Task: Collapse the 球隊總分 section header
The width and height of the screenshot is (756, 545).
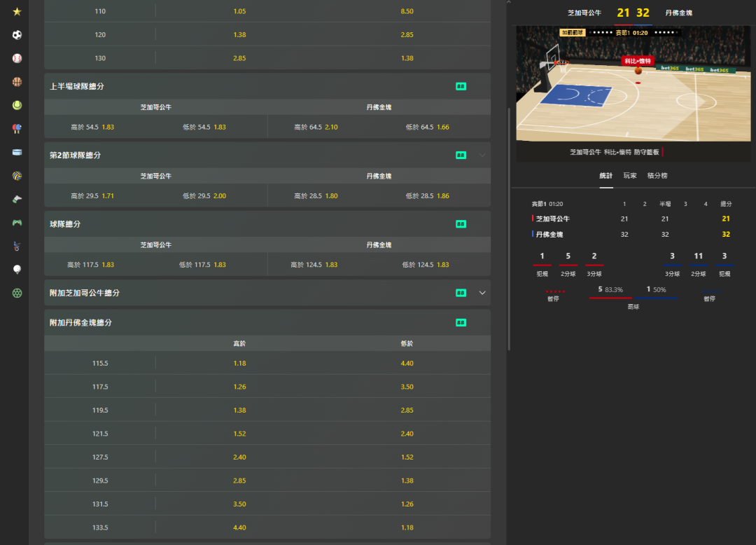Action: click(267, 223)
